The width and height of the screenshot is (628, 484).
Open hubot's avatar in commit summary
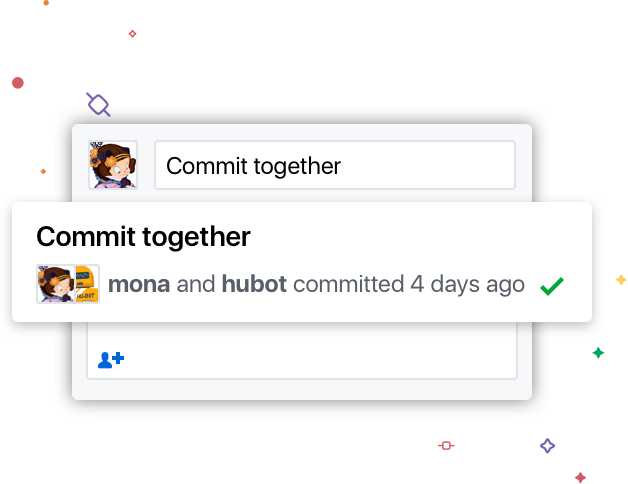[86, 284]
